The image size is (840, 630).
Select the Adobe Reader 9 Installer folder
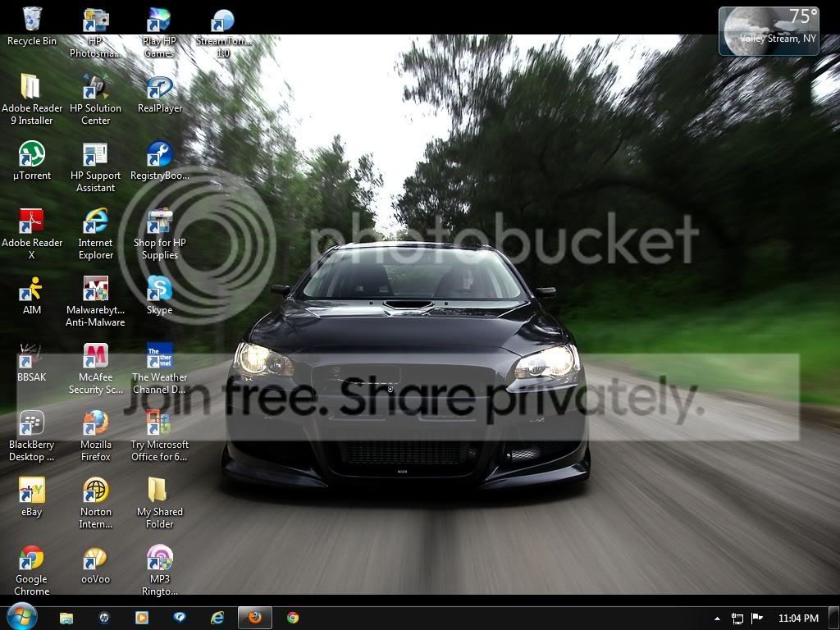(32, 99)
